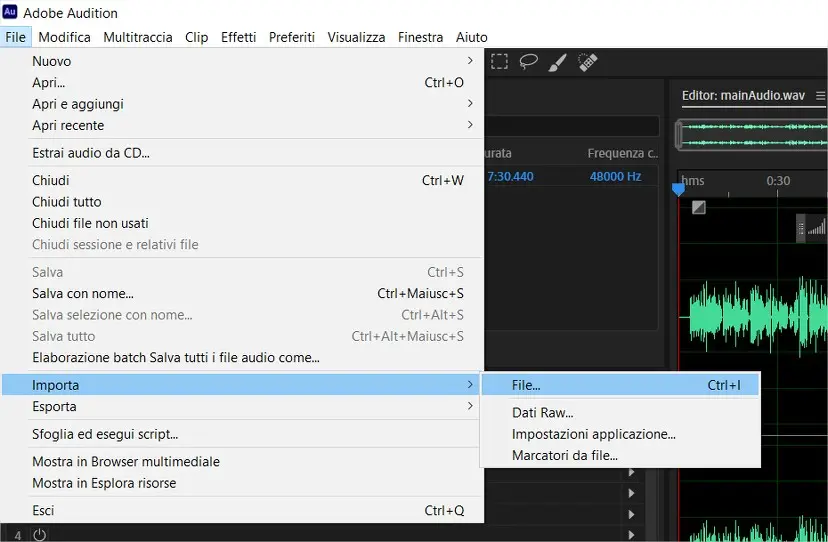Expand the Apri e aggiungi submenu
Viewport: 828px width, 542px height.
pyautogui.click(x=242, y=104)
